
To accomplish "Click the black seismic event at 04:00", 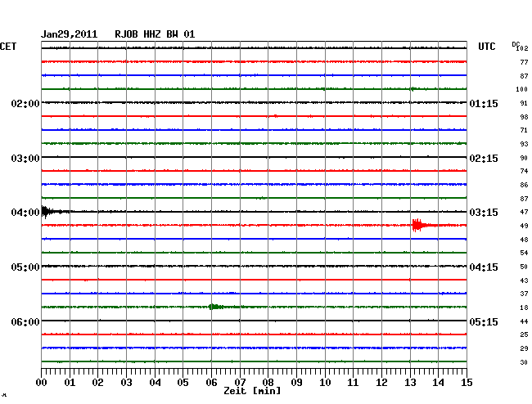I will click(47, 212).
